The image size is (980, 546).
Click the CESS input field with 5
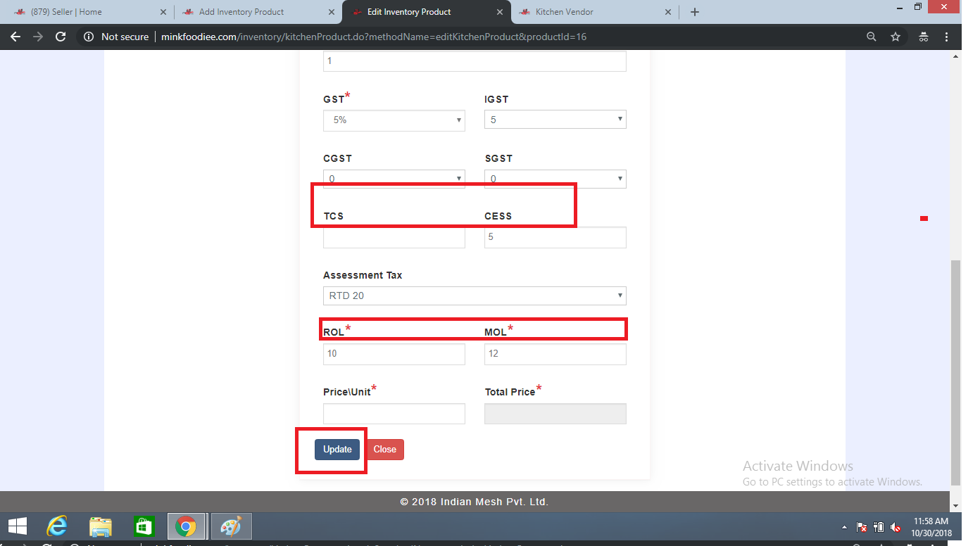(x=555, y=238)
